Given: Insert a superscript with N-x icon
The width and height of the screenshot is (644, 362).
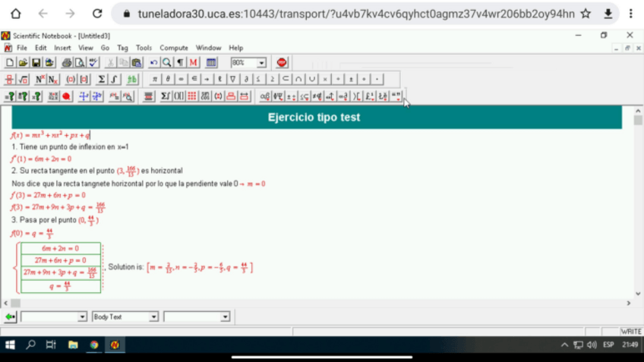Looking at the screenshot, I should (39, 79).
